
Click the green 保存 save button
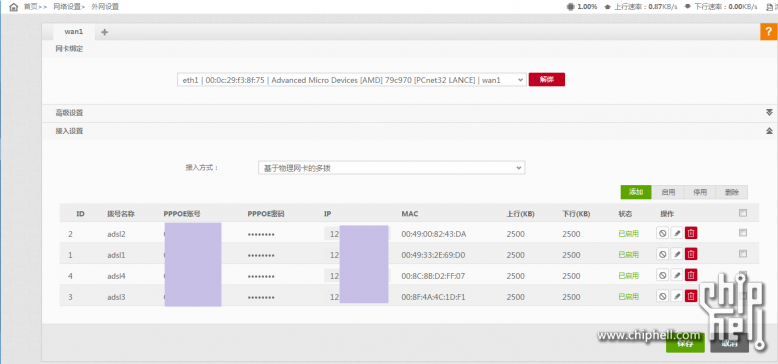pos(685,343)
